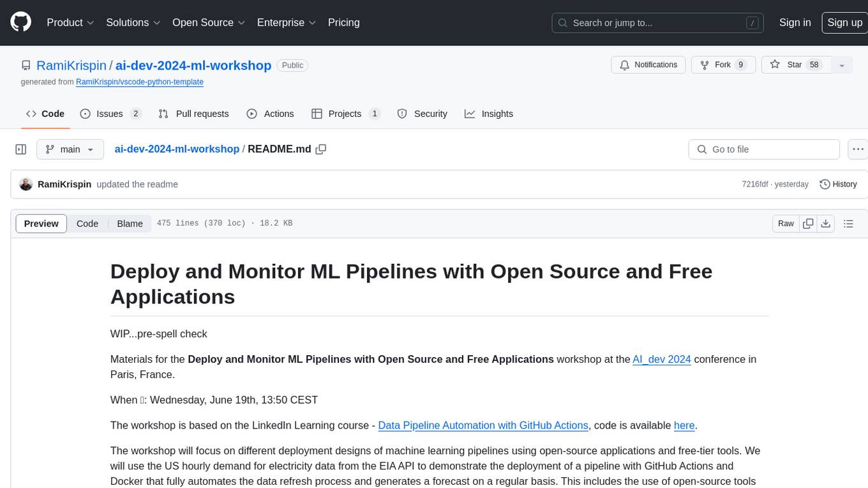Click the Sign in link

point(795,22)
